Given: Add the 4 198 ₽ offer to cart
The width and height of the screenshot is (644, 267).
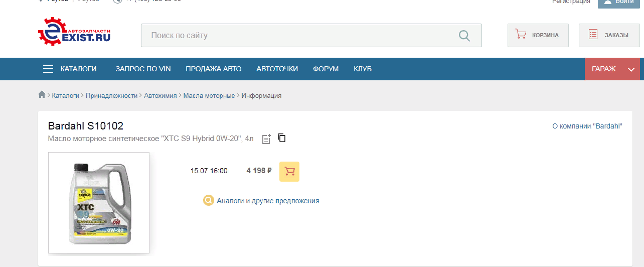Looking at the screenshot, I should [289, 171].
